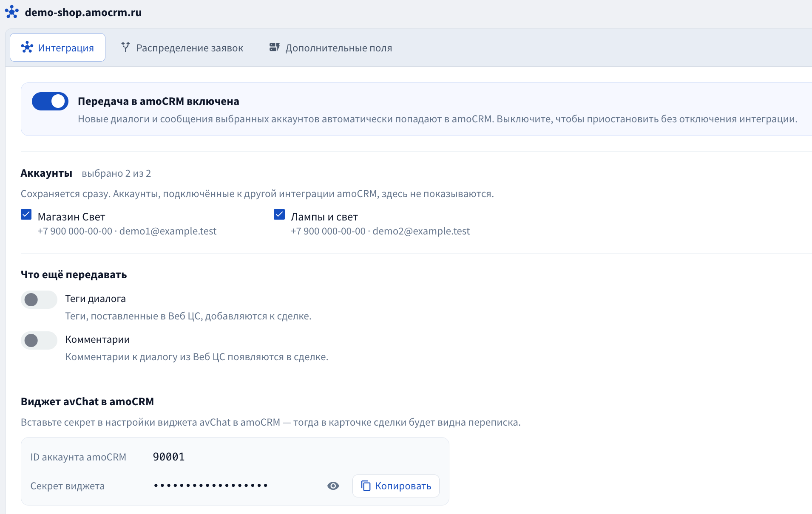Uncheck the Магазин Свет account checkbox
The image size is (812, 514).
(x=26, y=215)
